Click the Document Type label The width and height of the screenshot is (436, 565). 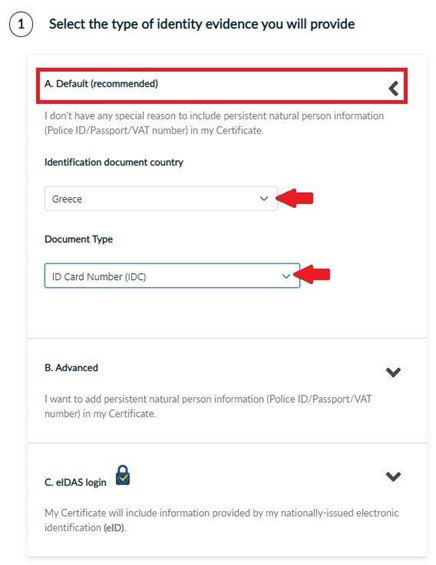click(x=79, y=239)
